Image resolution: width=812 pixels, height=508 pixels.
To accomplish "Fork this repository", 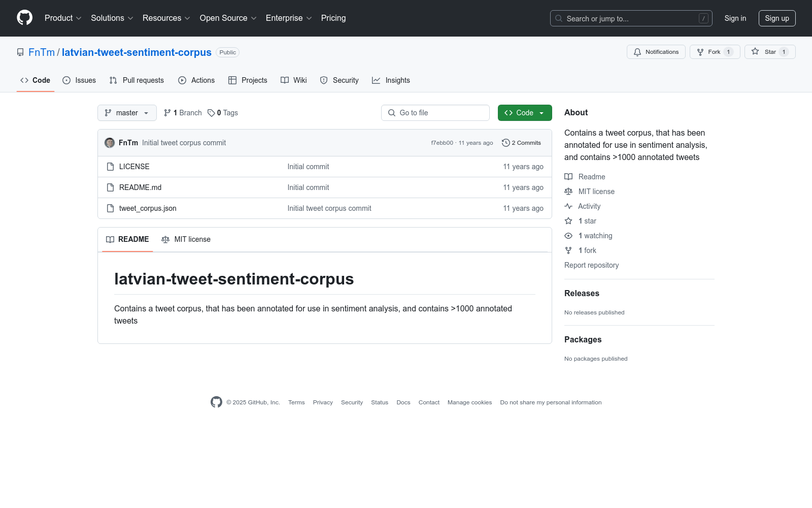I will (715, 52).
